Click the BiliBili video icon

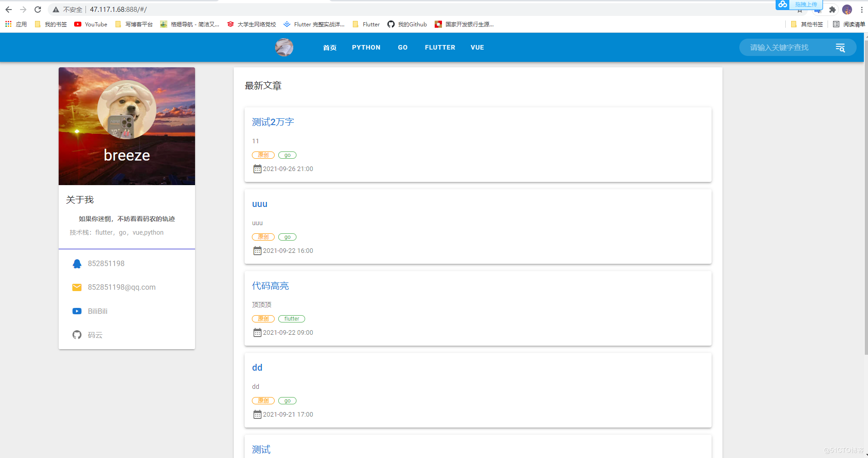point(77,312)
